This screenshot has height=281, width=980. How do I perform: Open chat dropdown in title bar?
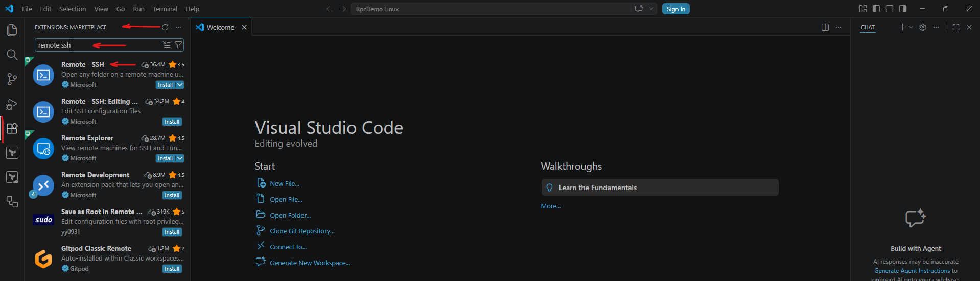651,9
